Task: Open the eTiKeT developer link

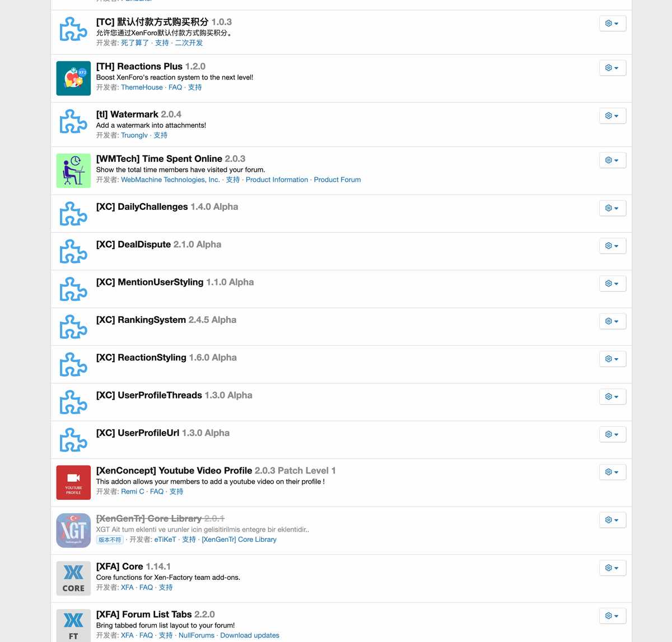Action: tap(165, 540)
